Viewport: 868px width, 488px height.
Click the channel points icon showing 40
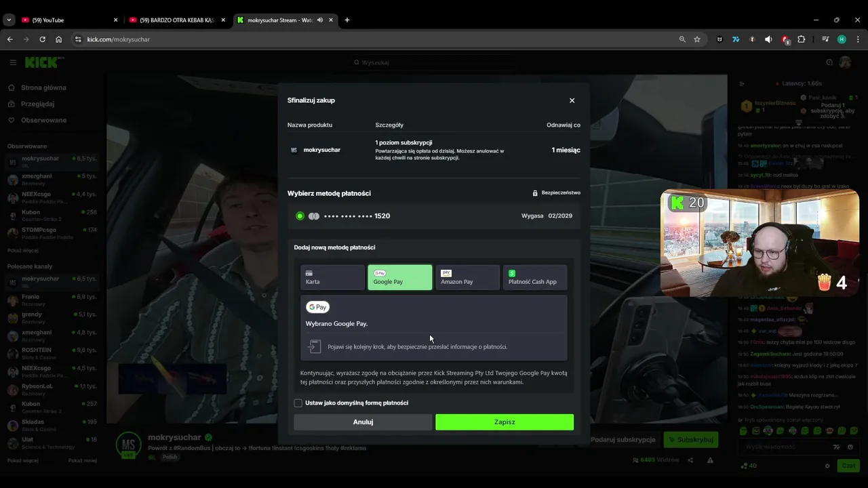749,466
